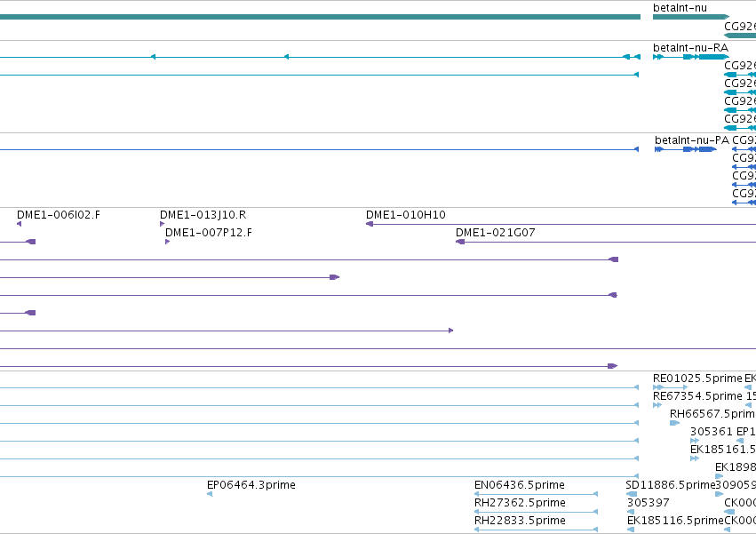Click the DME1-013J10.R label

coord(203,215)
